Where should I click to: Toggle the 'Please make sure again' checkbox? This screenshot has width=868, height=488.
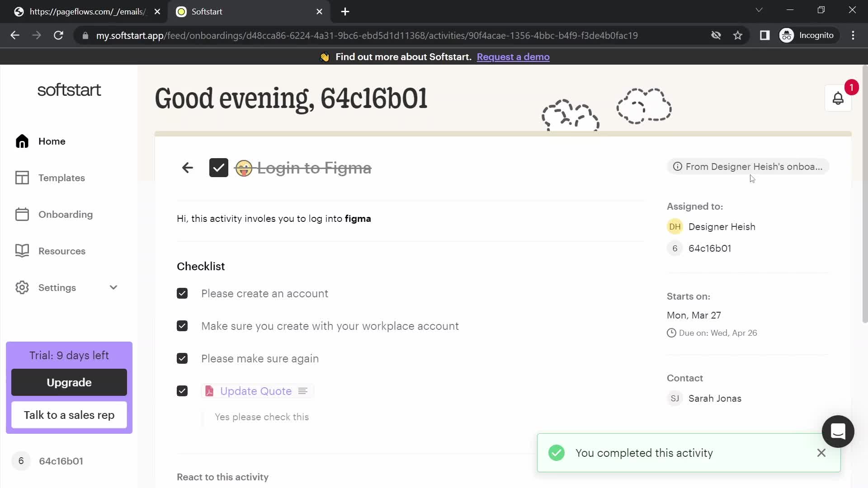[x=183, y=358]
